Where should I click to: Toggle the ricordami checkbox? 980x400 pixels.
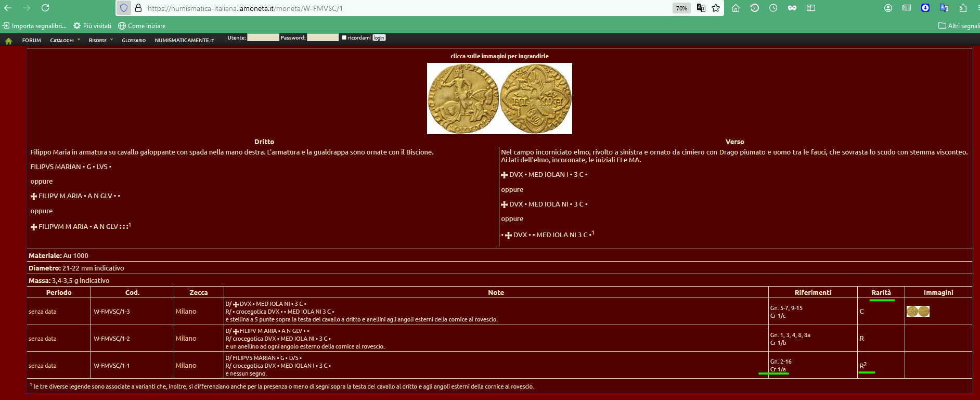coord(344,37)
